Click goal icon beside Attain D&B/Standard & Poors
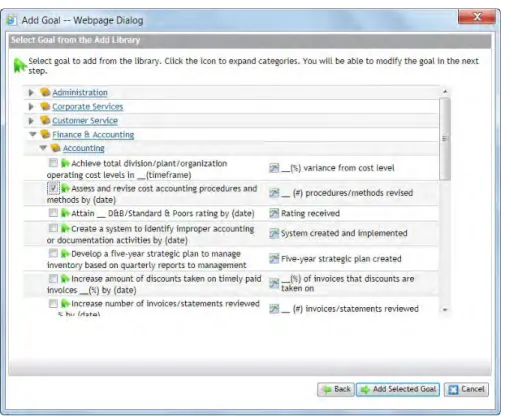 [x=65, y=213]
